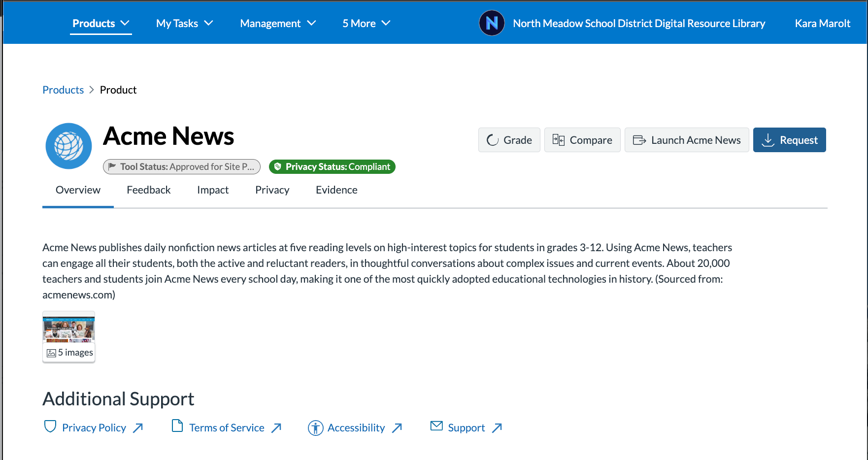The height and width of the screenshot is (460, 868).
Task: Select the Overview tab
Action: [x=78, y=190]
